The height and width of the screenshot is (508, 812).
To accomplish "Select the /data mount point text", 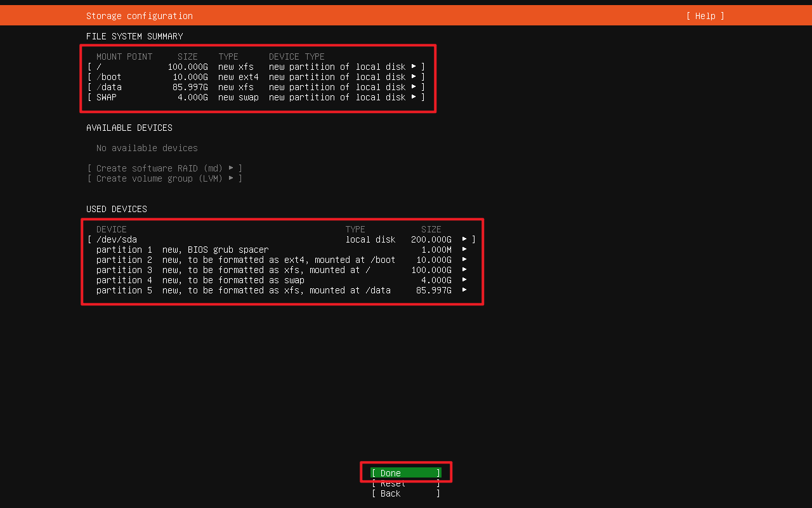I will point(109,87).
